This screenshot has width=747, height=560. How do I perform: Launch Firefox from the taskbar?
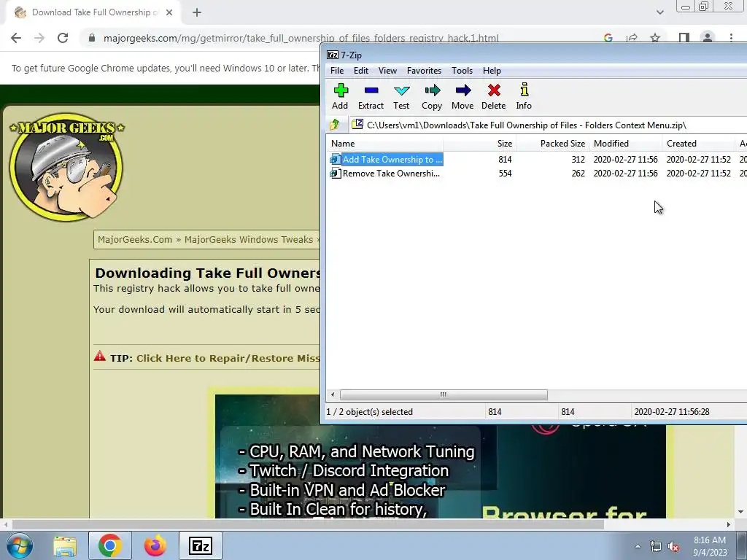[x=155, y=545]
